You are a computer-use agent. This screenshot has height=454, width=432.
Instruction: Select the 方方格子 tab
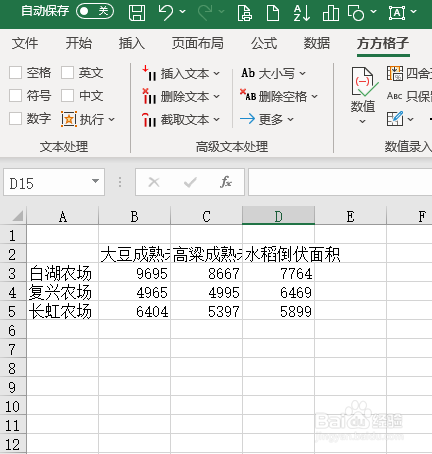coord(383,43)
